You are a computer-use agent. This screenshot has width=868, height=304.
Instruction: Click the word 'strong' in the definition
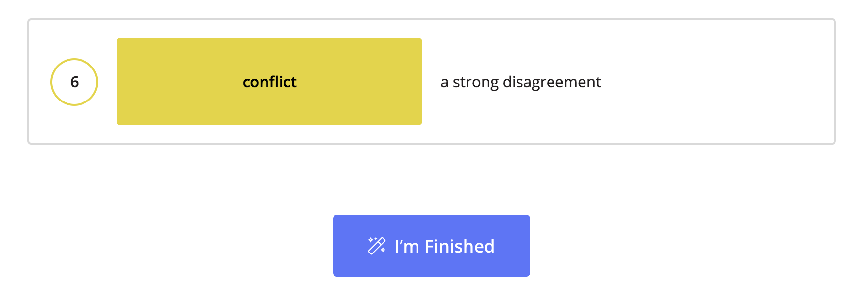475,83
